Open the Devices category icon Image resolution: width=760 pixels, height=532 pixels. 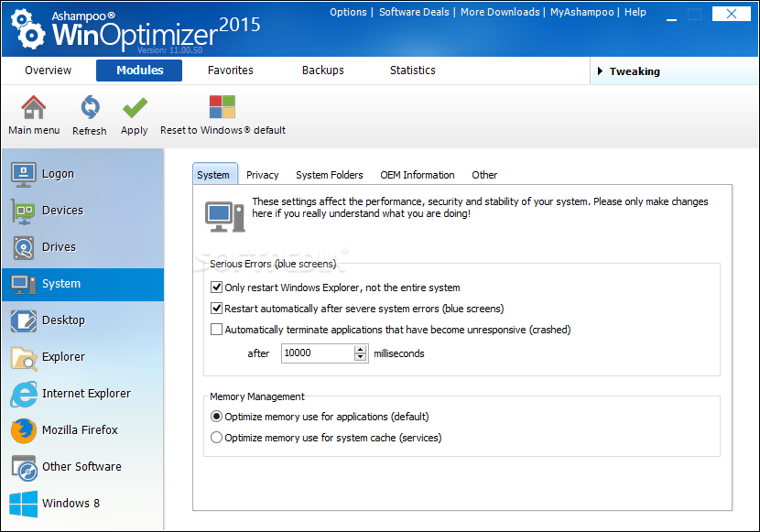coord(23,212)
